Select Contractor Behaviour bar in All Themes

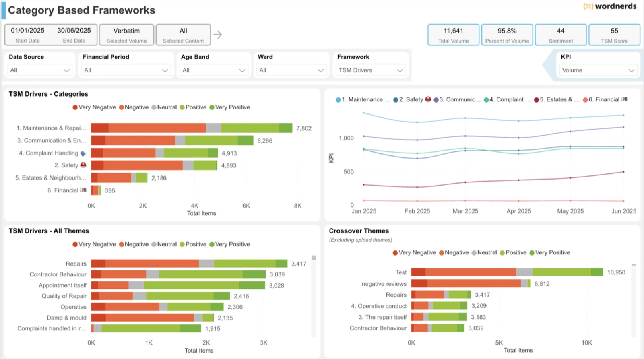click(178, 274)
